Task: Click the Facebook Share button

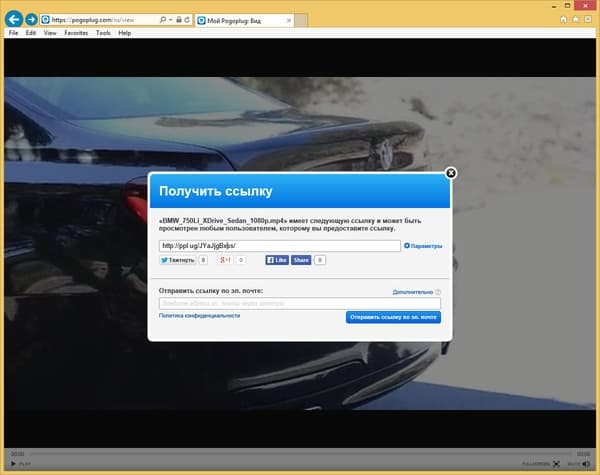Action: [301, 260]
